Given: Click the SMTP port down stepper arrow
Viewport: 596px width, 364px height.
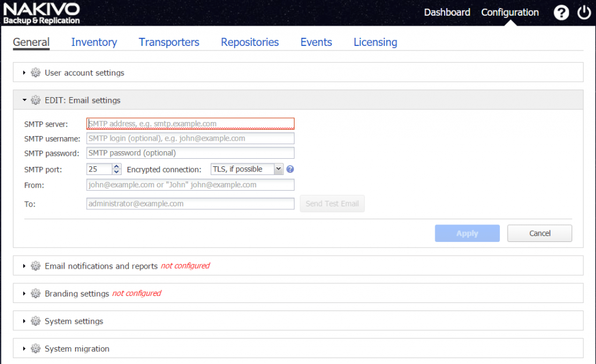Looking at the screenshot, I should tap(115, 172).
